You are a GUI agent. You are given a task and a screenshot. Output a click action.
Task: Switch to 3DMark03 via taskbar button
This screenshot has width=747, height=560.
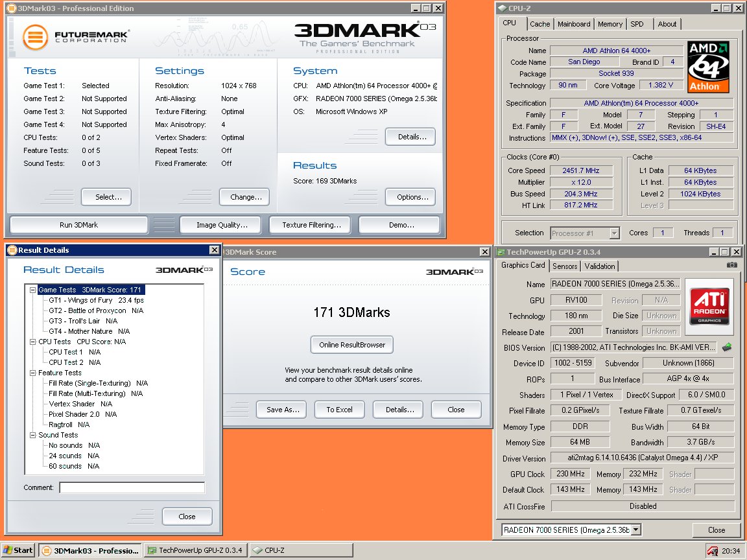(90, 550)
